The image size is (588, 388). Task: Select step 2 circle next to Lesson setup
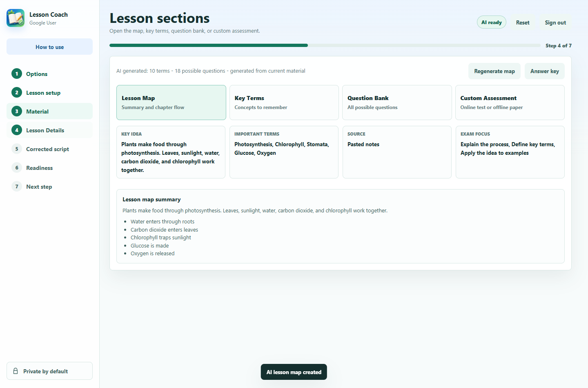pyautogui.click(x=17, y=93)
